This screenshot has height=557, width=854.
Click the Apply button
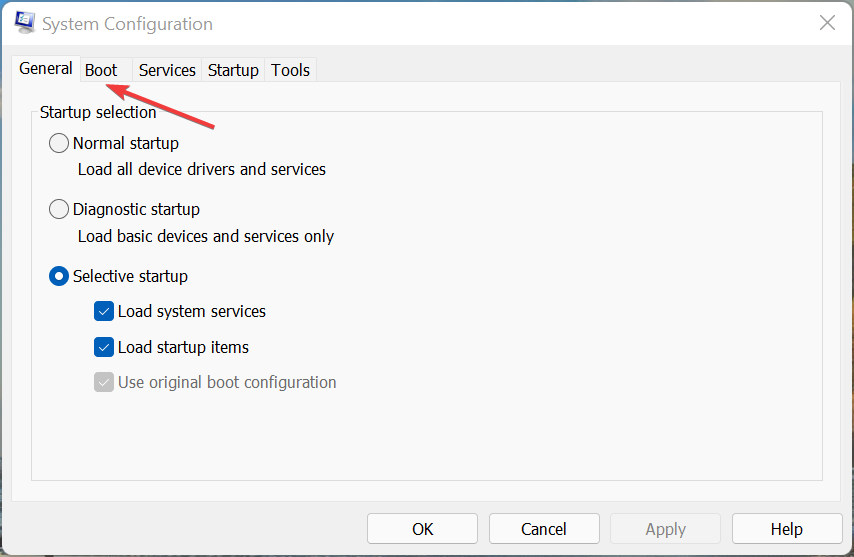click(665, 529)
